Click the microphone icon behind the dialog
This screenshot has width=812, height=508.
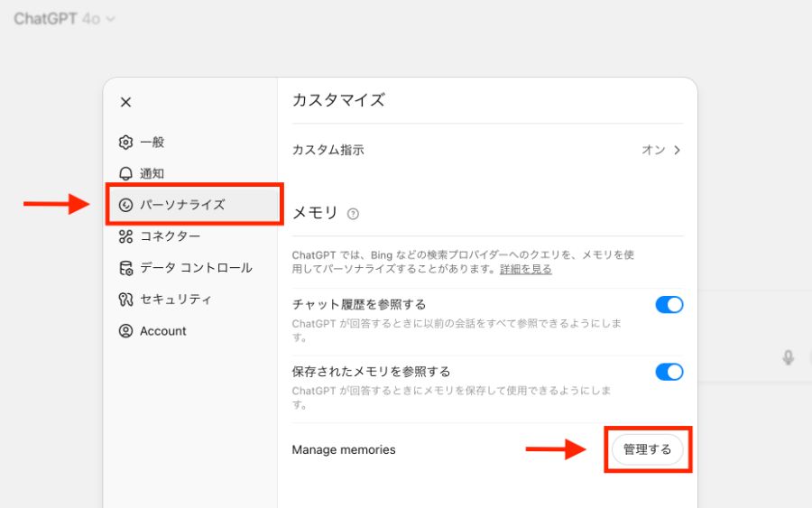(x=789, y=357)
